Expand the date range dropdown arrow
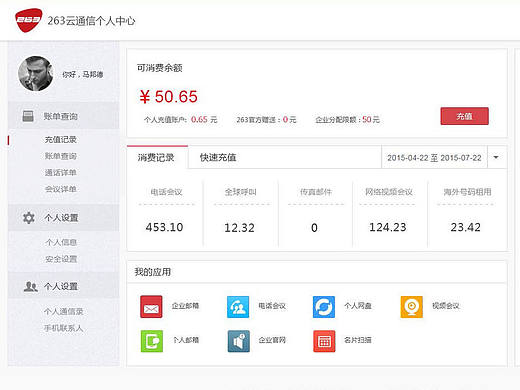This screenshot has width=520, height=390. pyautogui.click(x=496, y=157)
